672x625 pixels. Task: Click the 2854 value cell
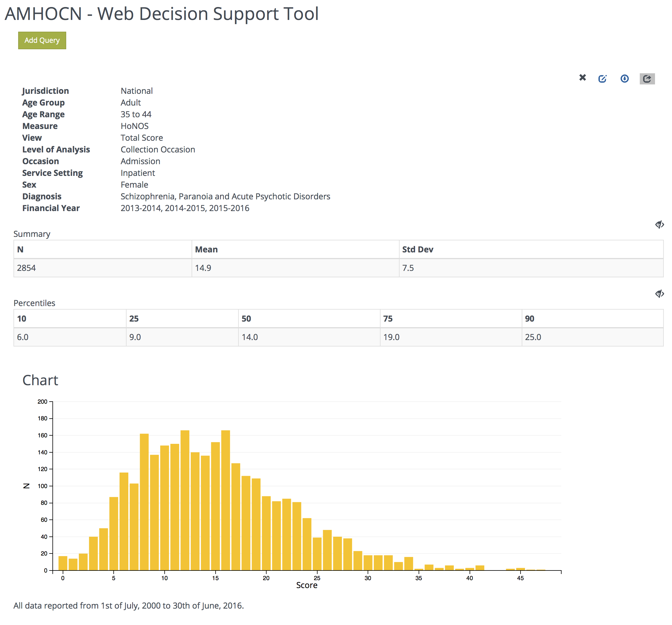pyautogui.click(x=26, y=268)
